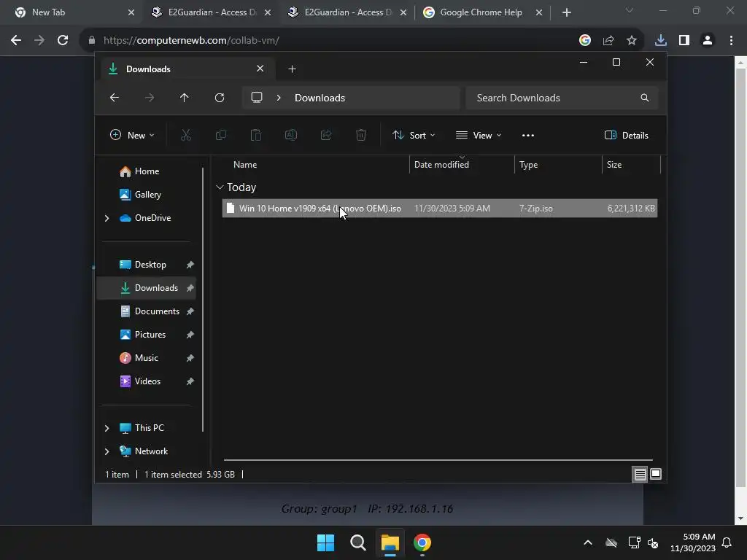Open Chrome tab search dropdown arrow
This screenshot has height=560, width=747.
pyautogui.click(x=630, y=10)
